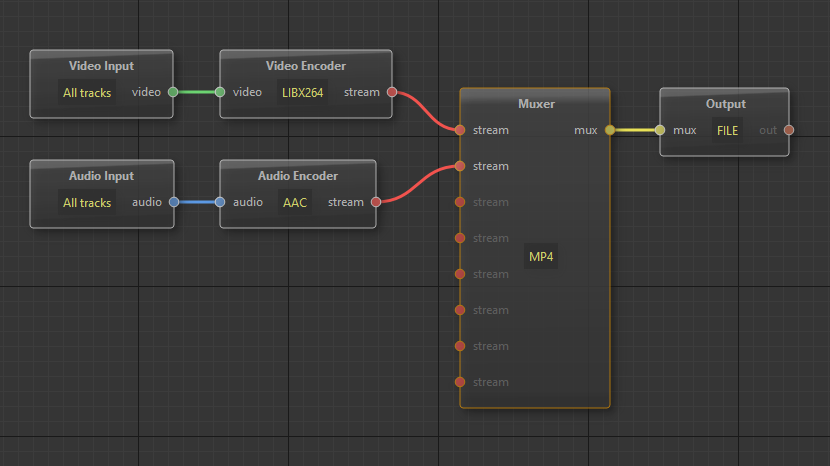This screenshot has height=466, width=830.
Task: Select the Muxer node by its title
Action: pyautogui.click(x=536, y=104)
